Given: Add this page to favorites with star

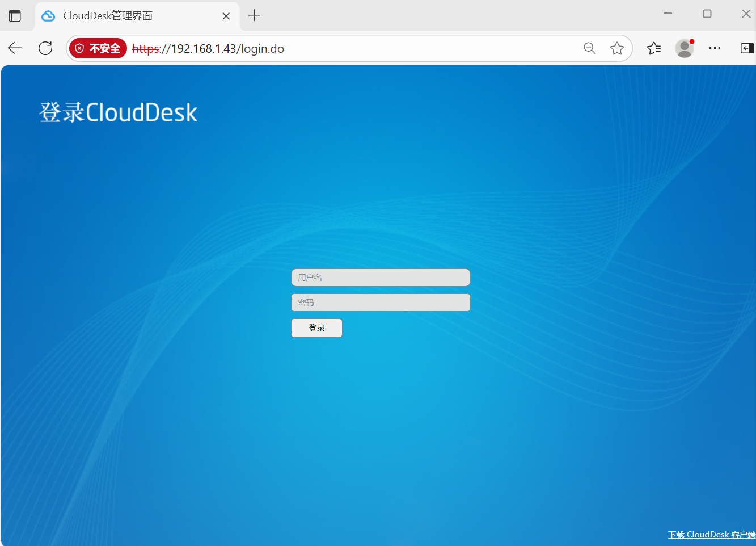Looking at the screenshot, I should point(617,48).
